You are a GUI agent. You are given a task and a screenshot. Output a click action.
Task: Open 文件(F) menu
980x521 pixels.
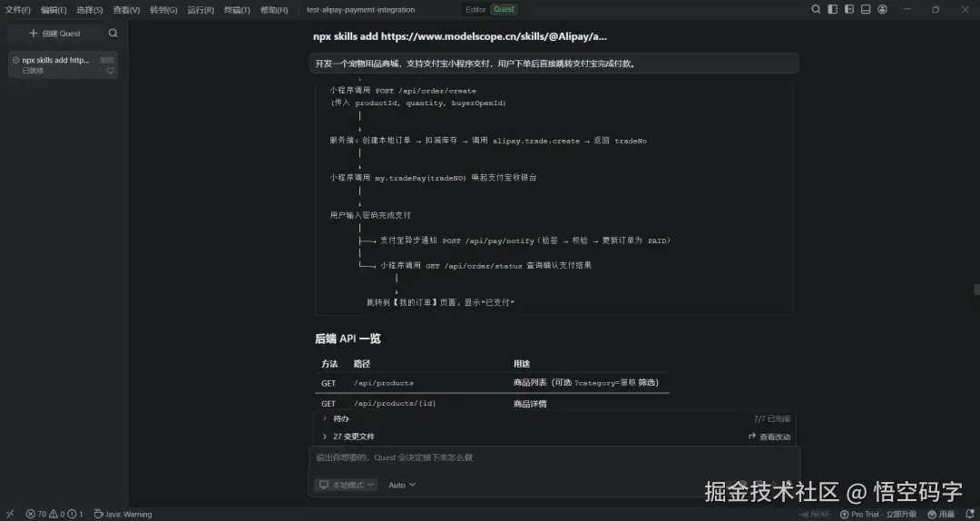click(17, 10)
